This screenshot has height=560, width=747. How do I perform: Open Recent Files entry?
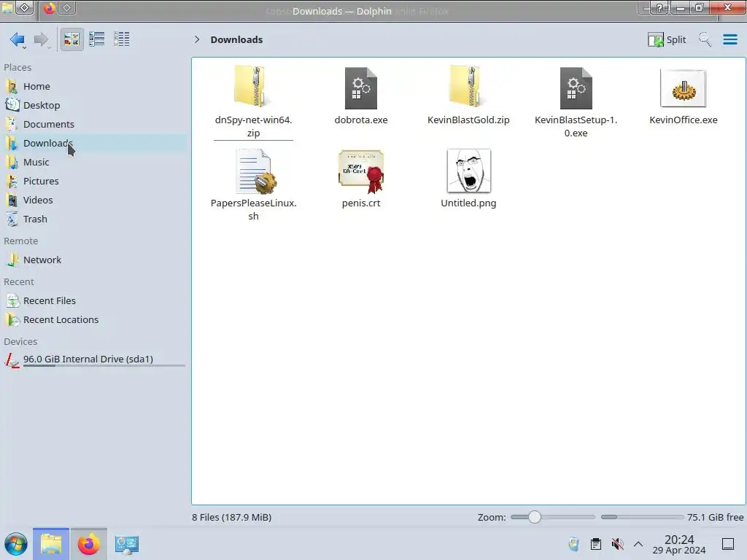point(94,301)
